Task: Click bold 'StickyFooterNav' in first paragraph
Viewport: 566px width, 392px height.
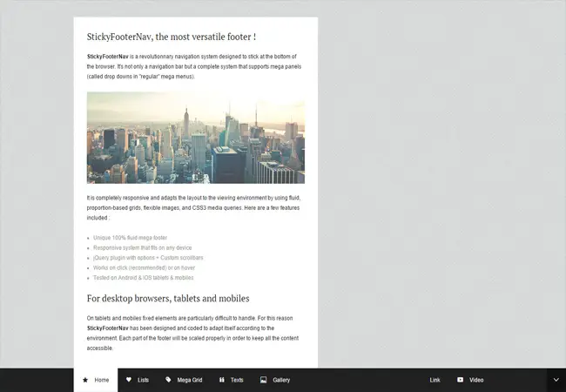Action: click(108, 57)
